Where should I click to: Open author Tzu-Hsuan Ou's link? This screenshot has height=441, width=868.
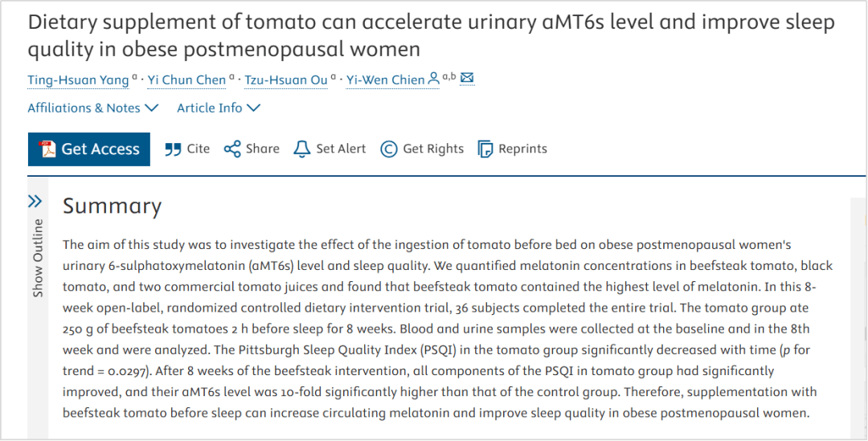tap(287, 80)
